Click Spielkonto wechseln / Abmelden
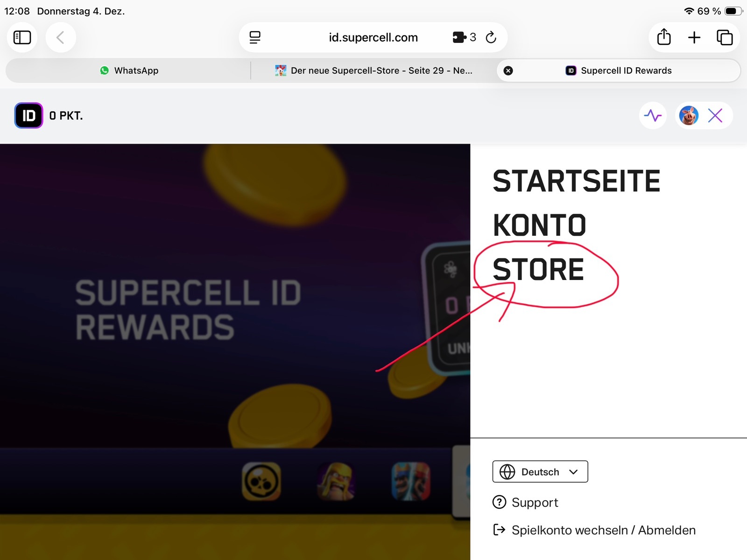Screen dimensions: 747x560 tap(603, 530)
